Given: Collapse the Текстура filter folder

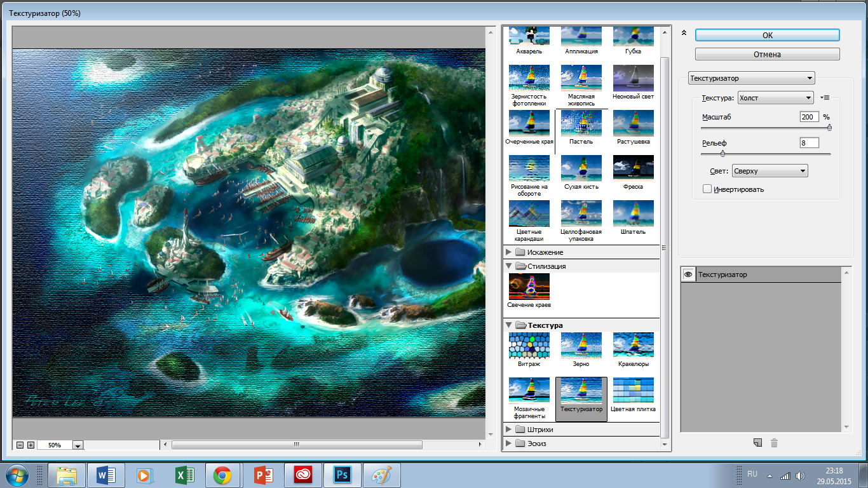Looking at the screenshot, I should [x=508, y=325].
